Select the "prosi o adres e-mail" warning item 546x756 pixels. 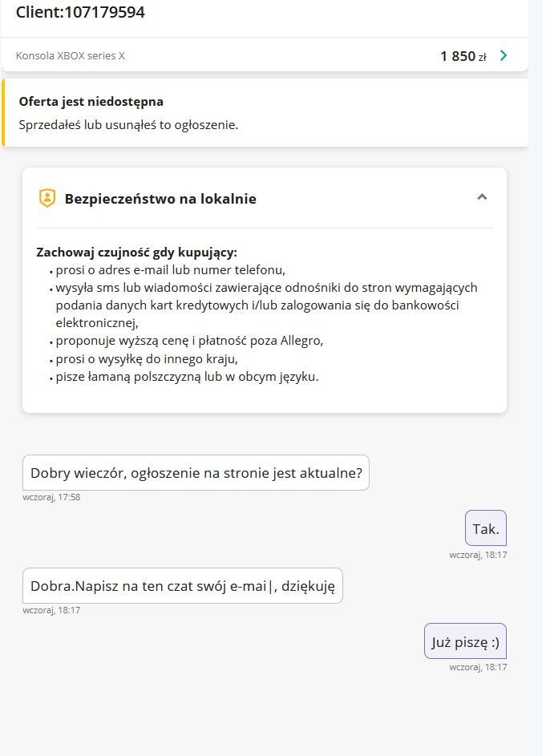coord(170,269)
